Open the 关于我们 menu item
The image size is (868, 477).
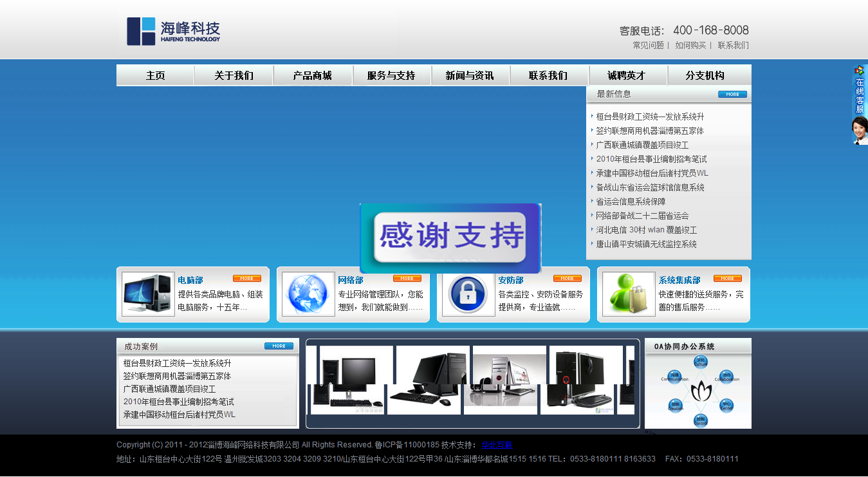234,75
